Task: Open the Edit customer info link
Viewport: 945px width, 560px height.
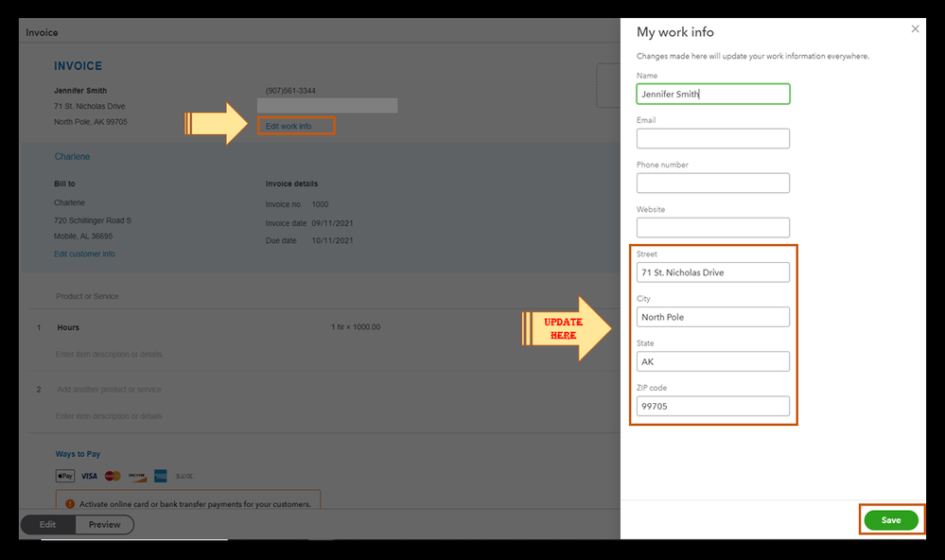Action: click(x=84, y=254)
